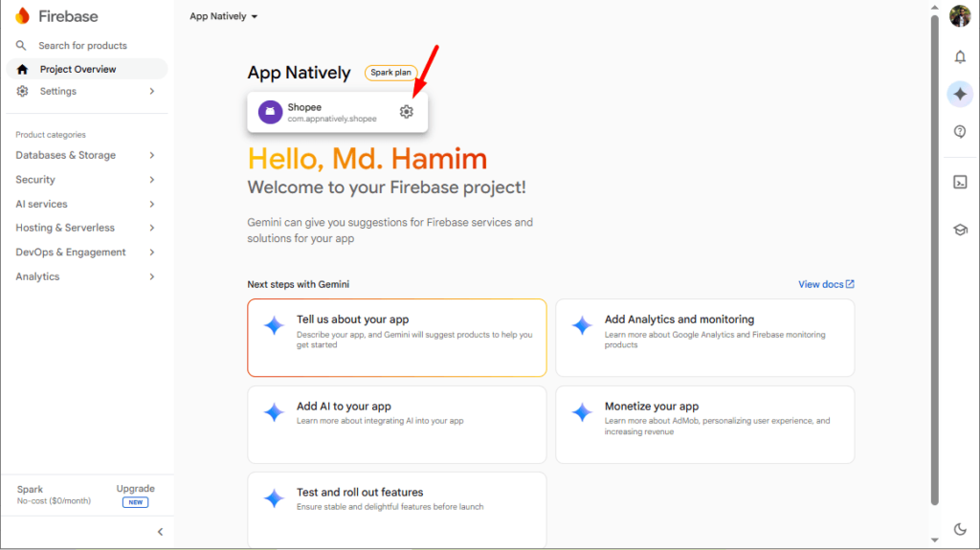The image size is (980, 550).
Task: Open Test and roll out features card
Action: click(x=397, y=510)
